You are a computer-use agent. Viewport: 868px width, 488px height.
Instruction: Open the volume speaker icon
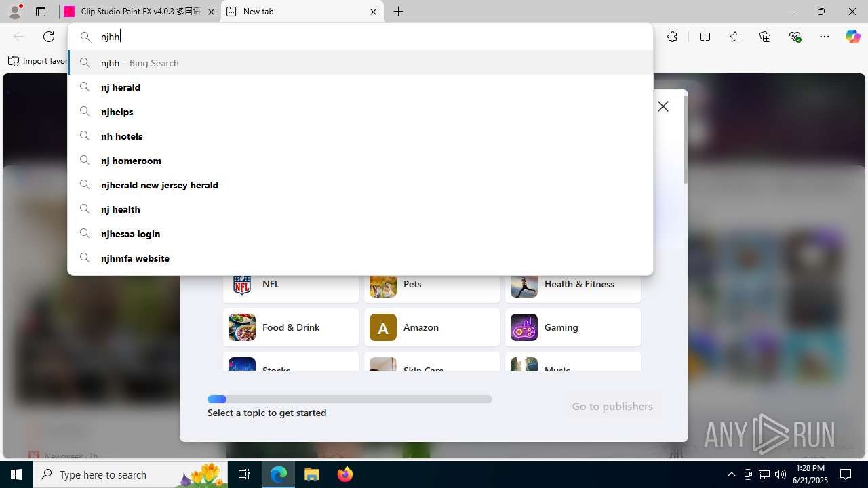point(780,474)
